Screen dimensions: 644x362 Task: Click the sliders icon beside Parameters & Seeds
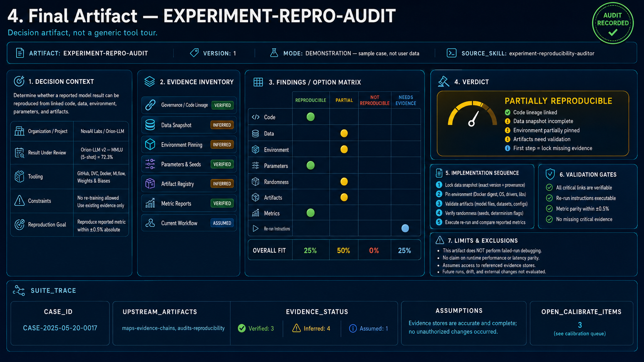click(x=150, y=164)
